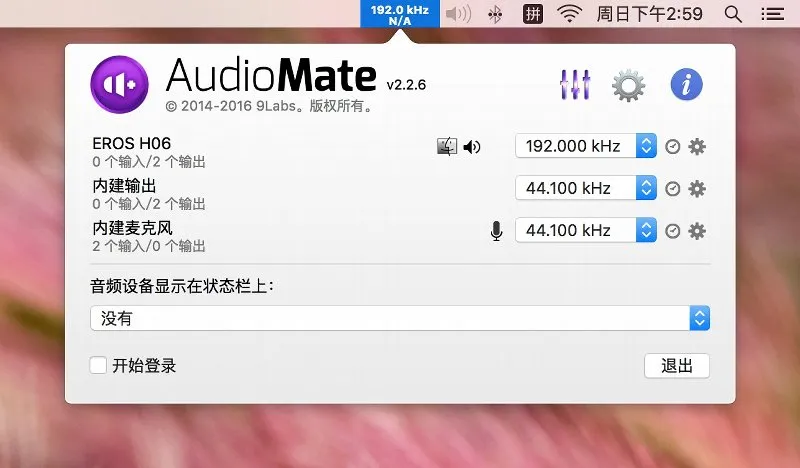Screen dimensions: 800x468
Task: Open 内建输出 44.100 kHz sample rate dropdown
Action: (586, 188)
